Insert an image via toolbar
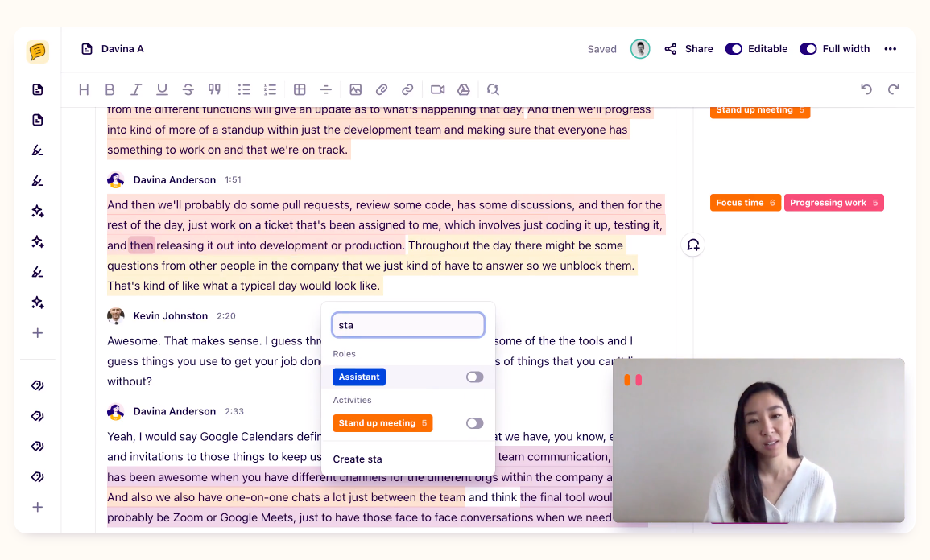This screenshot has width=930, height=560. tap(355, 89)
